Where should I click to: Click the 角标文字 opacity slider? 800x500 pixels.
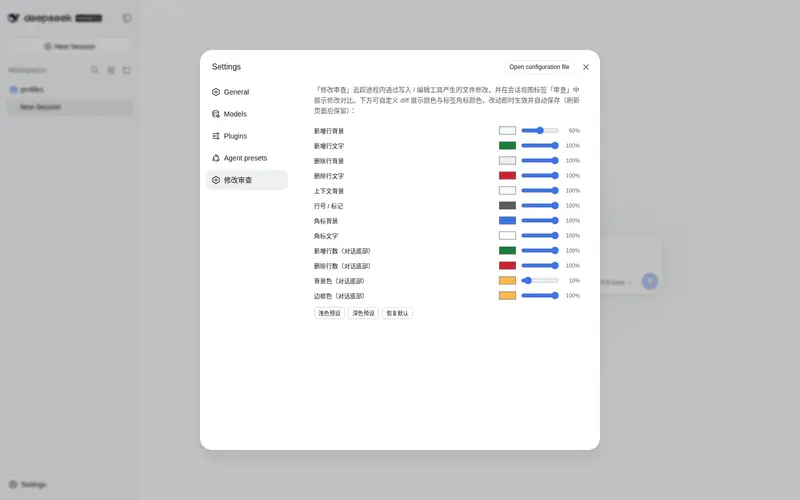coord(540,236)
